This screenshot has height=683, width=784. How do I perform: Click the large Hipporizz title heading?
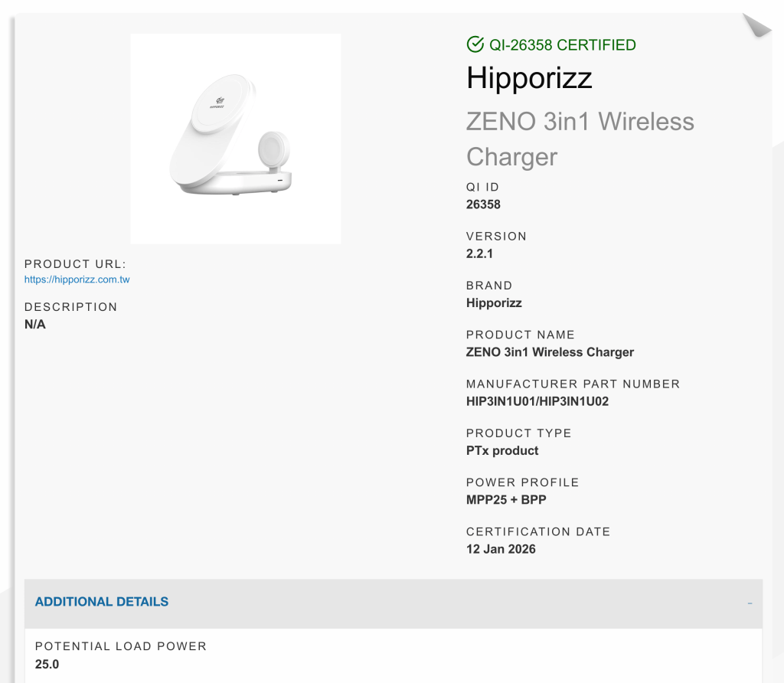[529, 78]
